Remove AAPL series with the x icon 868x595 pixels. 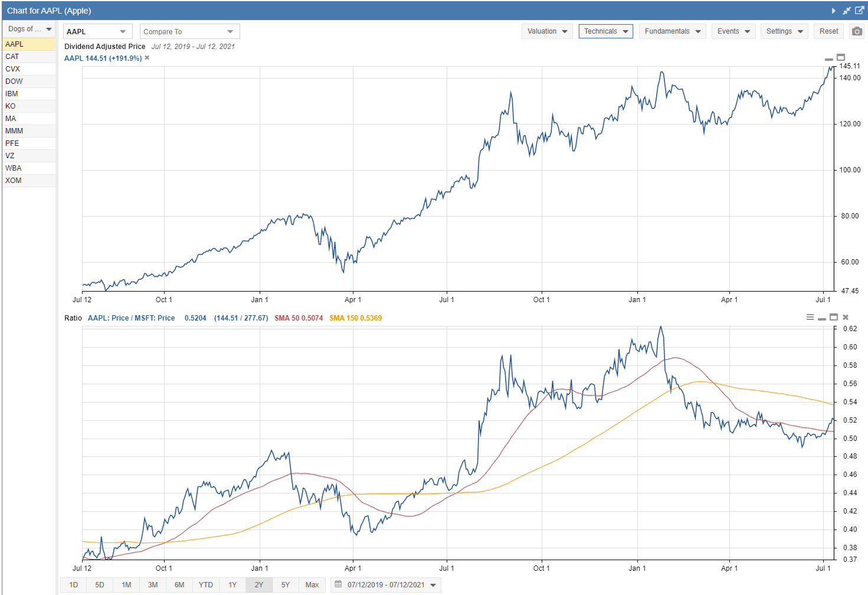pos(147,58)
